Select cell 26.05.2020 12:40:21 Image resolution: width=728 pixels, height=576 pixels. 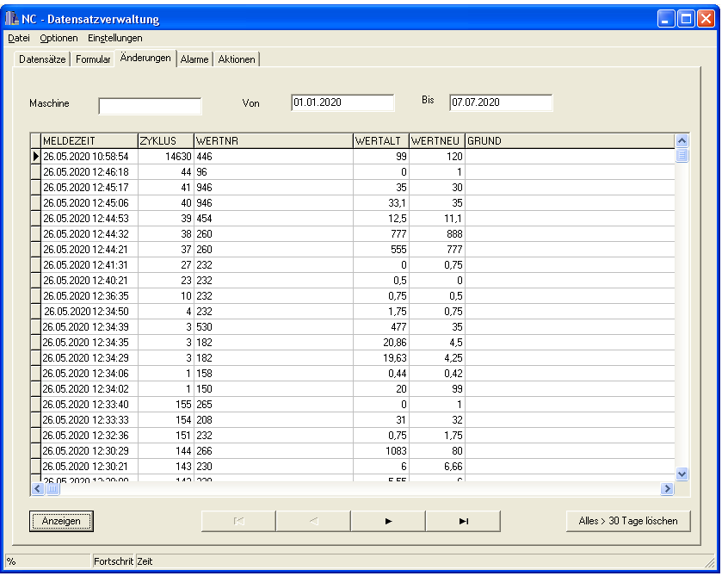point(89,280)
